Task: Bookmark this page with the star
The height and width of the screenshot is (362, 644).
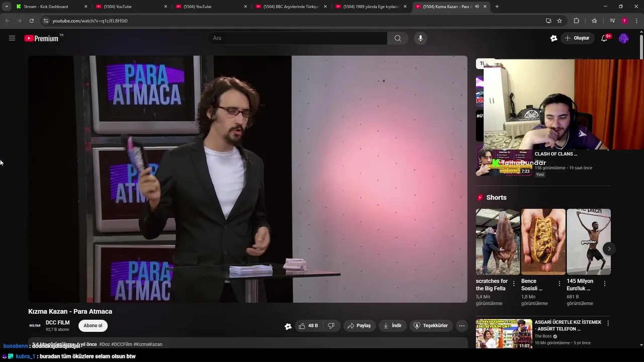Action: [x=559, y=21]
